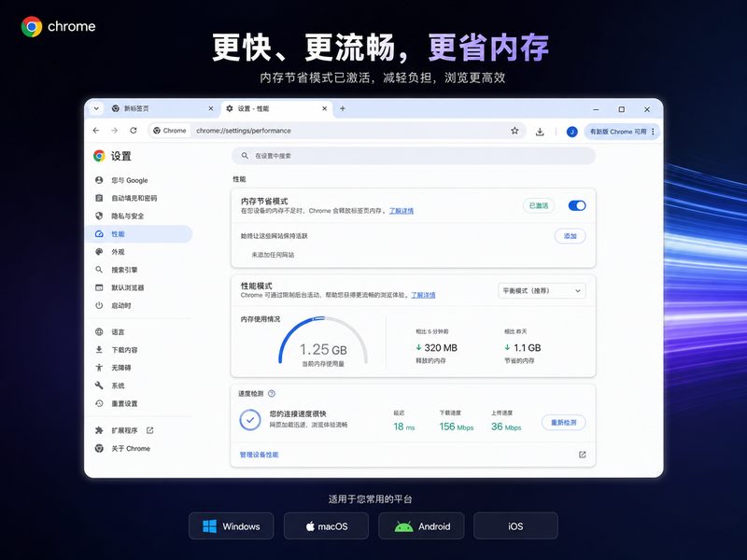Open 语言 settings section
Viewport: 747px width, 560px height.
[x=139, y=332]
